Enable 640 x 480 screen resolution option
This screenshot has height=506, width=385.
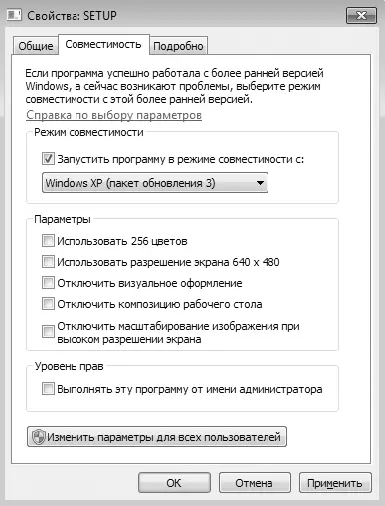(x=48, y=262)
